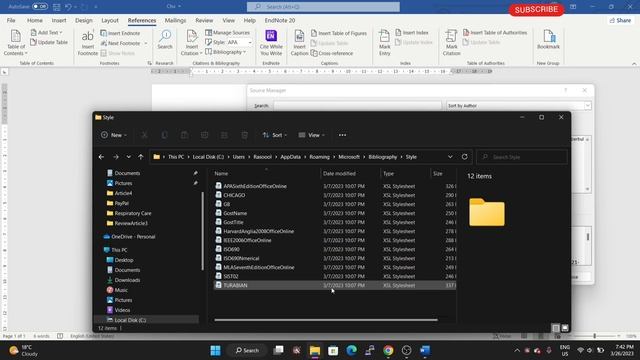Switch Explorer to details view icon
The image size is (640, 360).
coord(556,327)
